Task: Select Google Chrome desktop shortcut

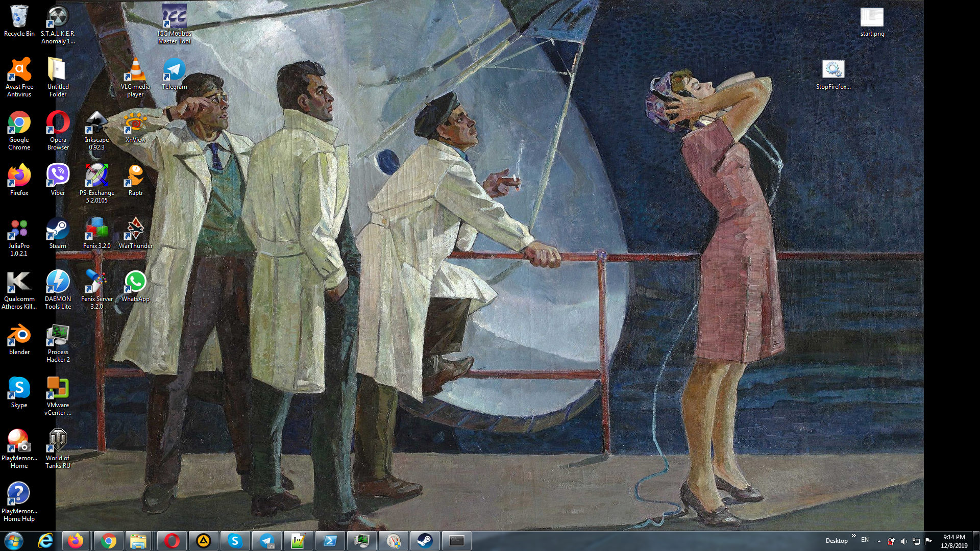Action: point(19,131)
